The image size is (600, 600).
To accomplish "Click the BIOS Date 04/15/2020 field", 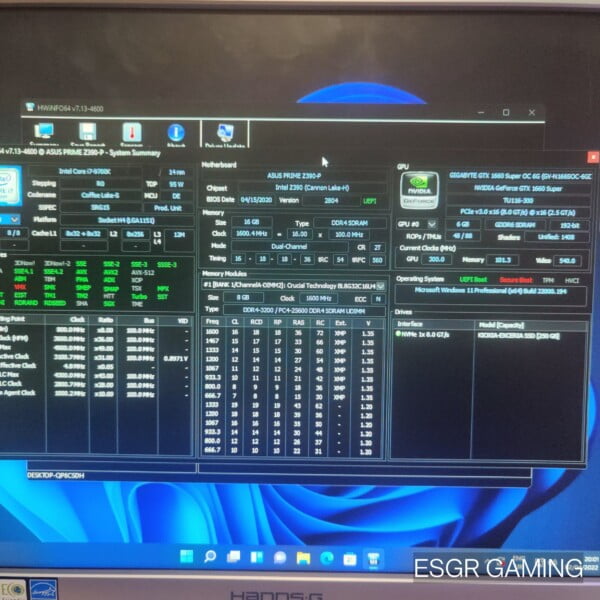I will (x=256, y=200).
